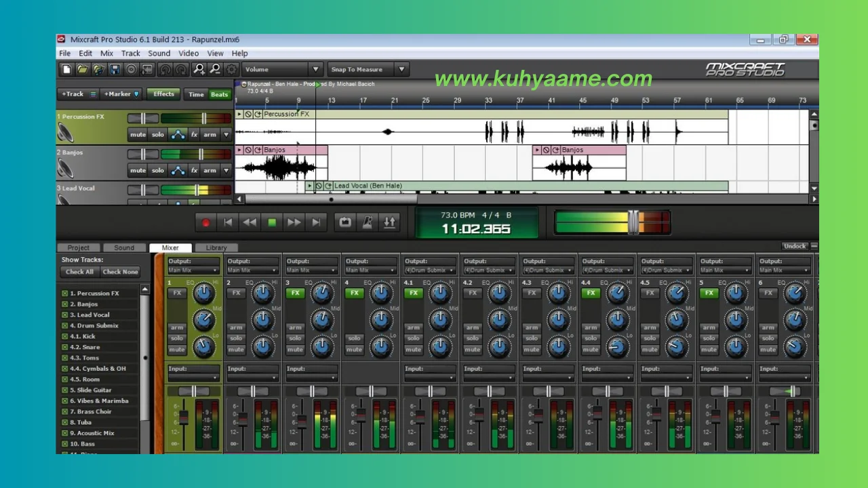Click the Undo arrow icon

click(165, 69)
